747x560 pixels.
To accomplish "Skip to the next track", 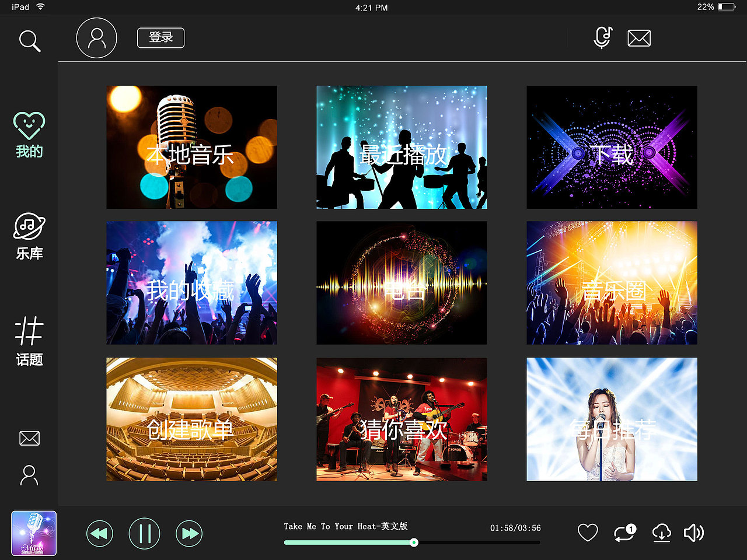I will pos(189,533).
